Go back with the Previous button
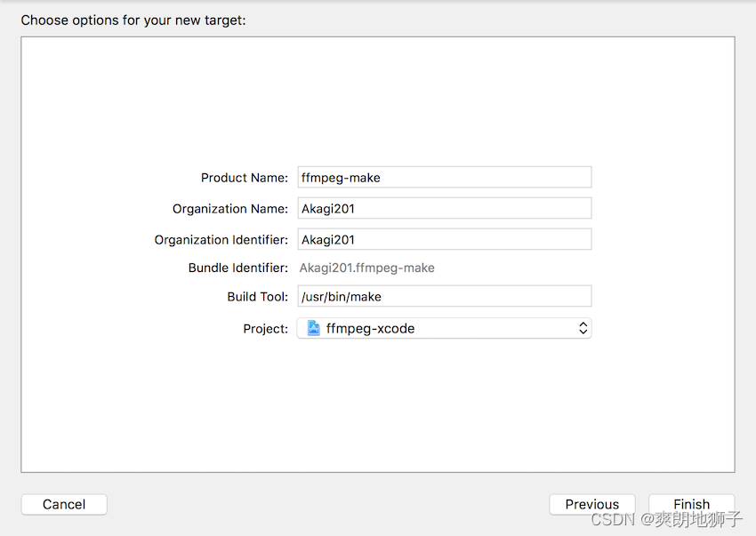The image size is (756, 536). tap(592, 504)
